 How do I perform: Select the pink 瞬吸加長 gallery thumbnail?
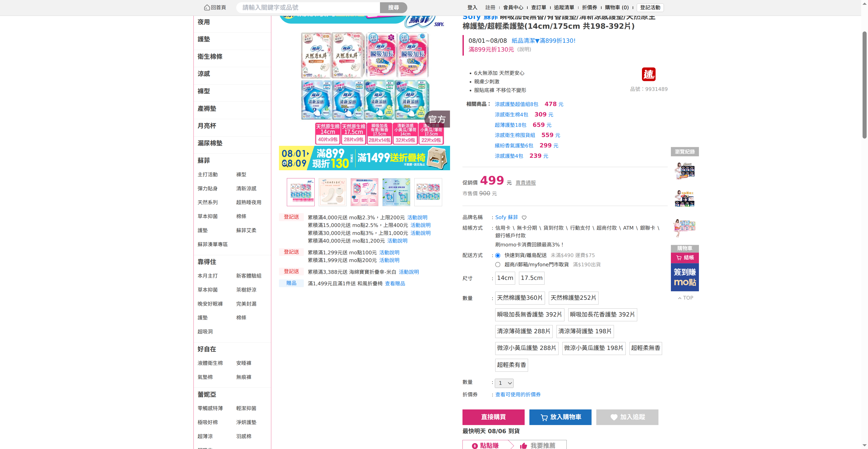364,192
